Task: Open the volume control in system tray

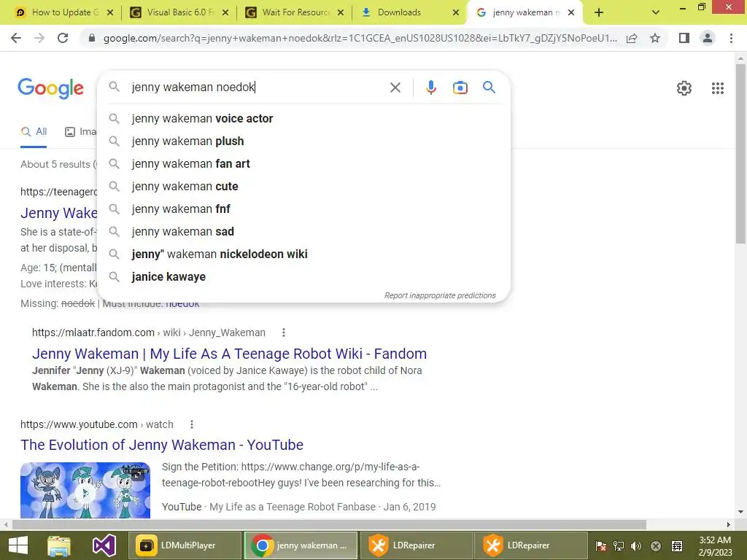Action: click(636, 546)
